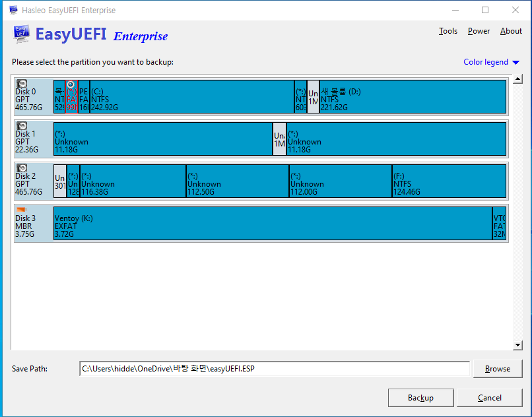
Task: Select the 새 볼륨 (D:) 221.62G partition
Action: [x=413, y=97]
